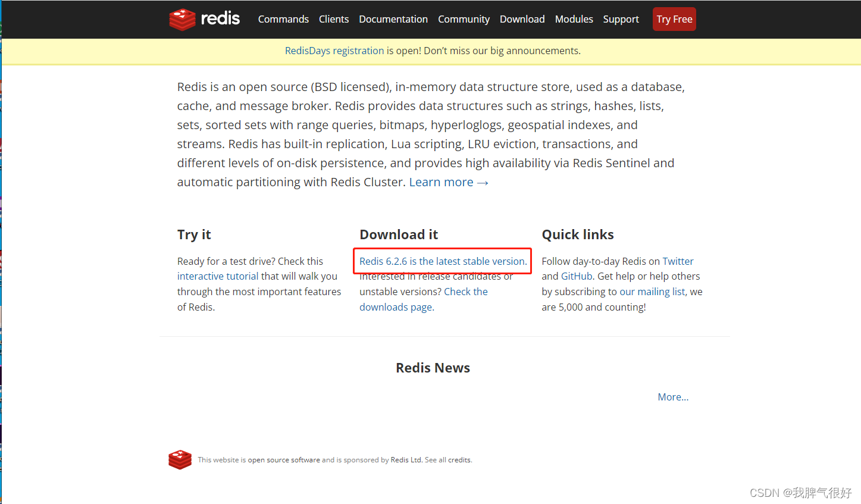
Task: Click the Quick links heading
Action: coord(578,234)
